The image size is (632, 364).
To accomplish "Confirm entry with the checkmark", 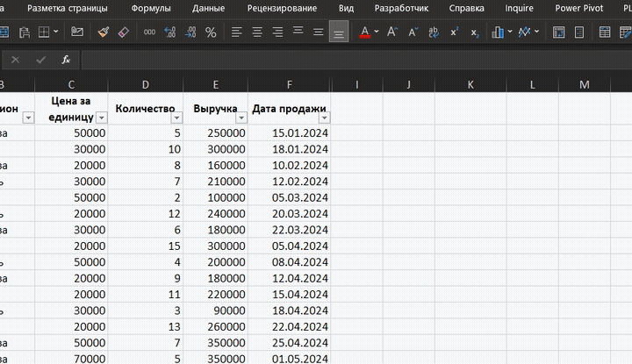I will [40, 60].
